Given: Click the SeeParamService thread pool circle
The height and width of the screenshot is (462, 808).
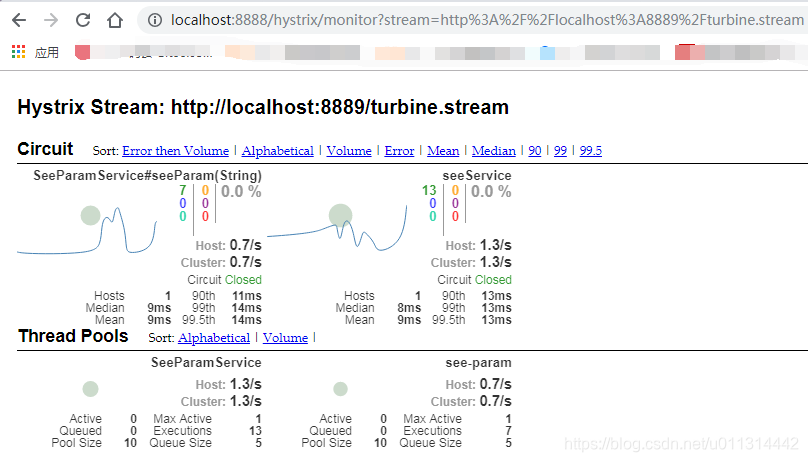Looking at the screenshot, I should pyautogui.click(x=91, y=389).
